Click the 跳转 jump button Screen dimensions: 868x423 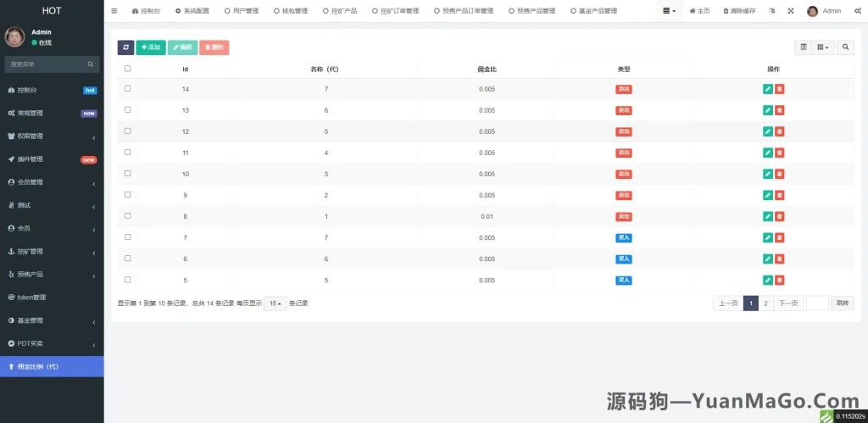click(x=842, y=303)
